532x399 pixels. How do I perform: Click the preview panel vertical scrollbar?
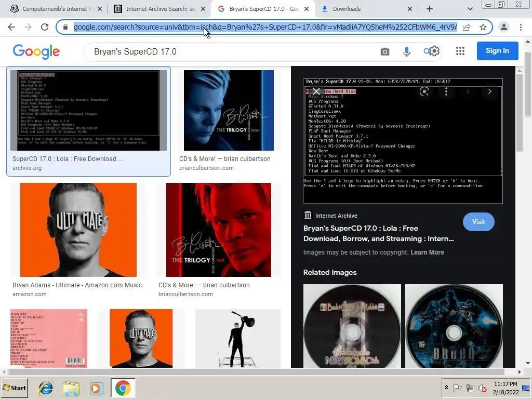(520, 112)
